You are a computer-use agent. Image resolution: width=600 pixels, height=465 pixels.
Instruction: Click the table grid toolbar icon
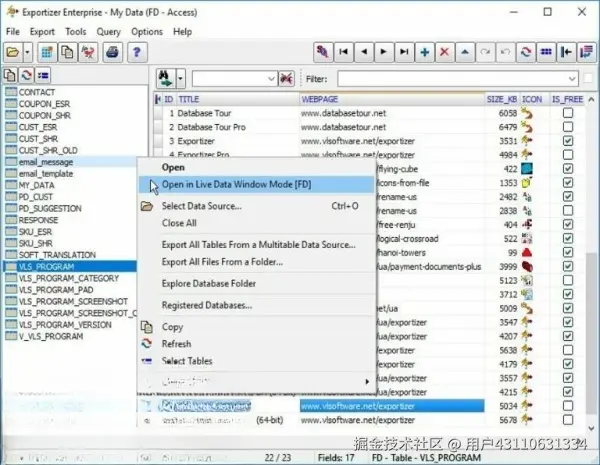(47, 52)
